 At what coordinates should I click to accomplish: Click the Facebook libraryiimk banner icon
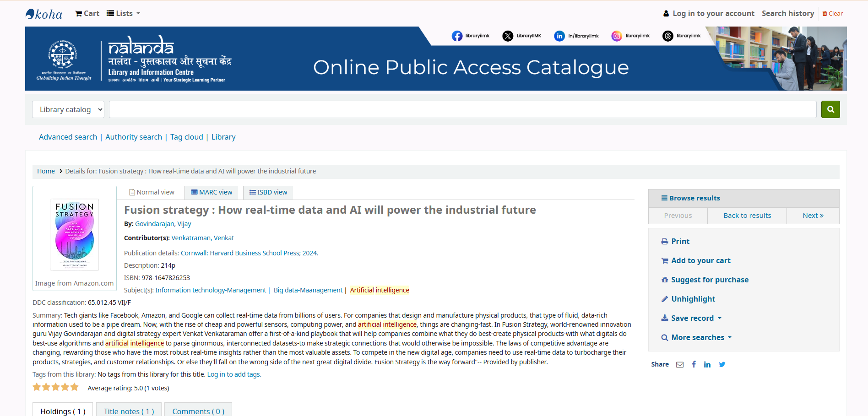[x=457, y=36]
